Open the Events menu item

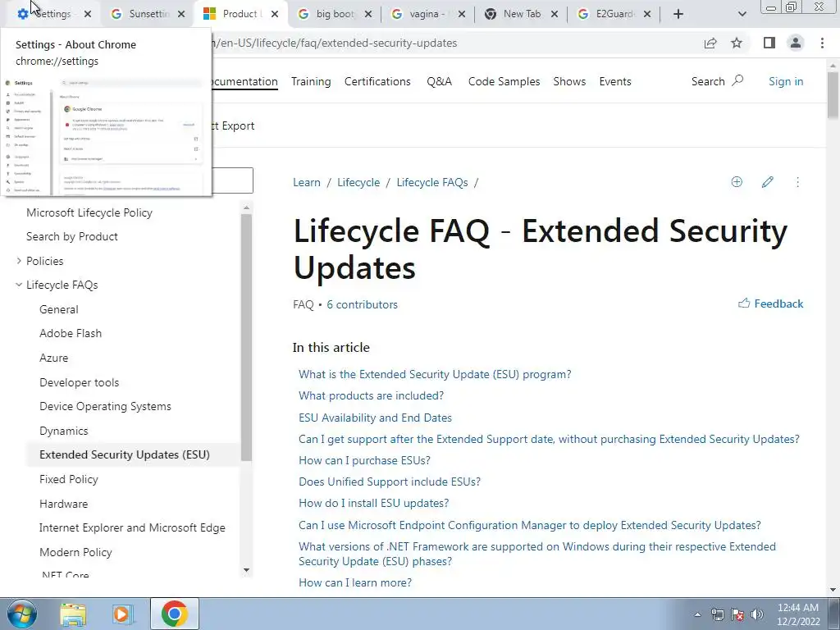(x=615, y=81)
